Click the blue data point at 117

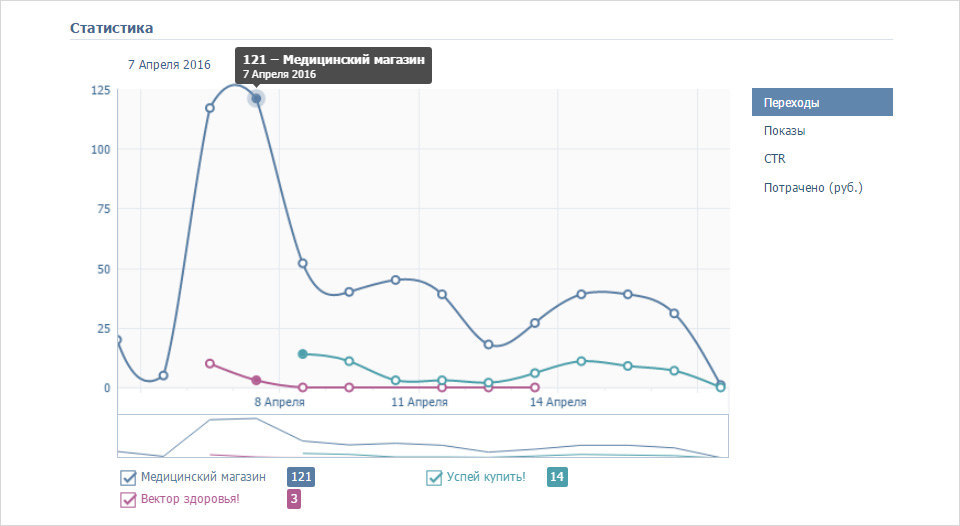point(209,108)
